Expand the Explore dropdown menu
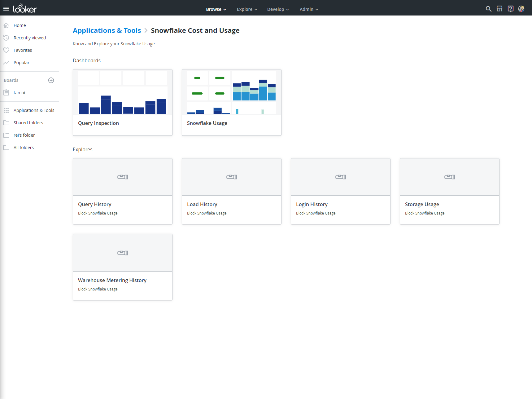 tap(246, 9)
